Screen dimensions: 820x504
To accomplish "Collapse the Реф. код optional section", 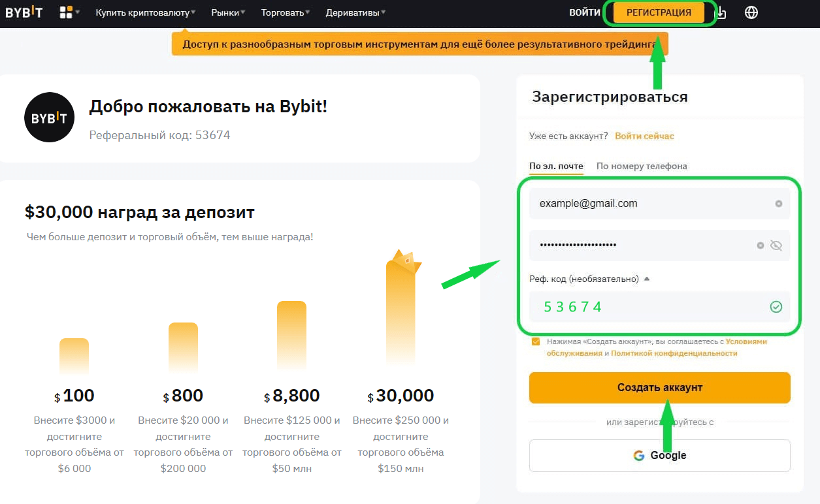I will [x=647, y=279].
